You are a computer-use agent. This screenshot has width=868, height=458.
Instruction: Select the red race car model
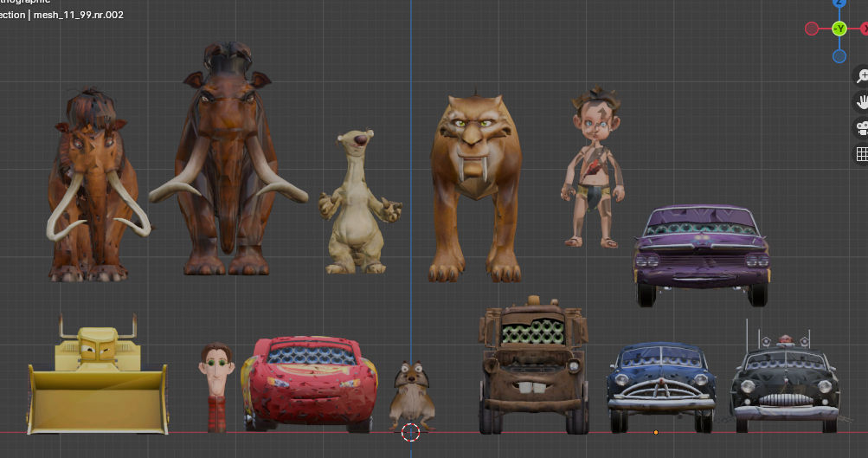coord(309,384)
